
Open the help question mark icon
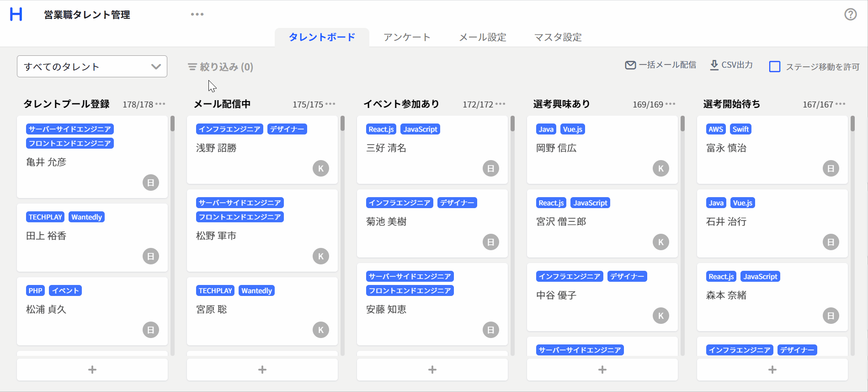[850, 14]
